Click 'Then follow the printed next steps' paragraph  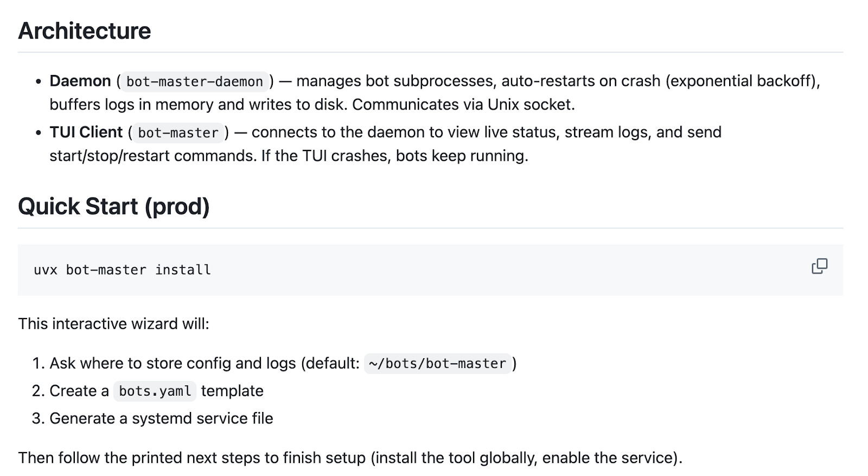click(x=350, y=458)
